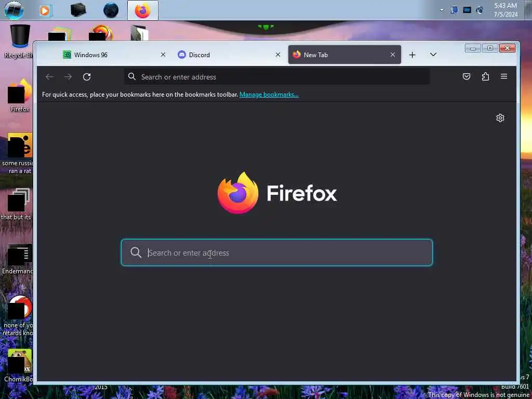The image size is (532, 399).
Task: Close the New Tab tab
Action: (x=393, y=55)
